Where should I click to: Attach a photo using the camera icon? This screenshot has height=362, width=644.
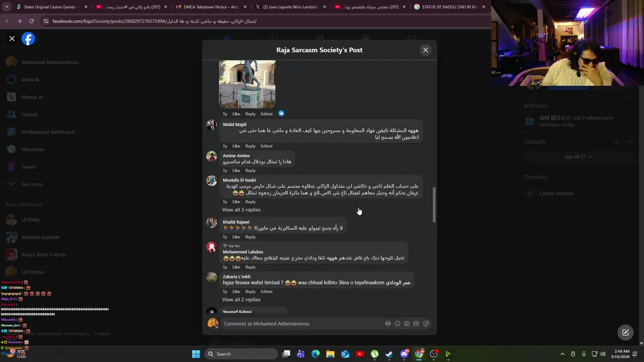407,324
